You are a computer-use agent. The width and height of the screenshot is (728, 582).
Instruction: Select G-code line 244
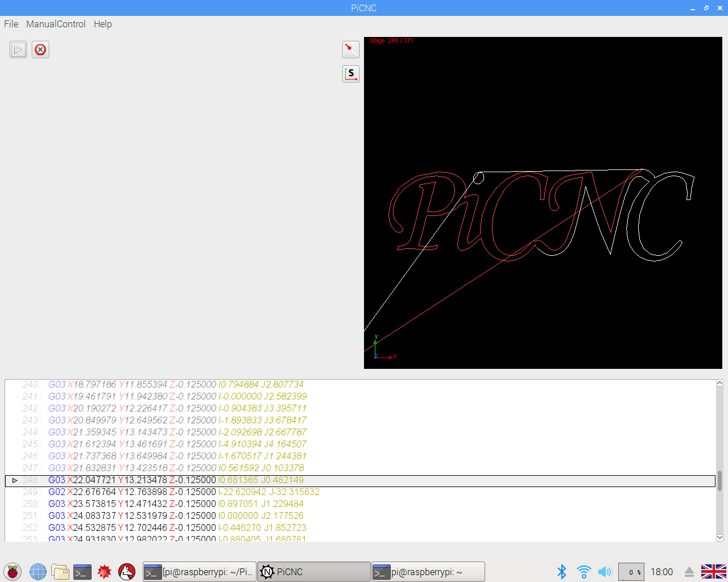click(360, 433)
